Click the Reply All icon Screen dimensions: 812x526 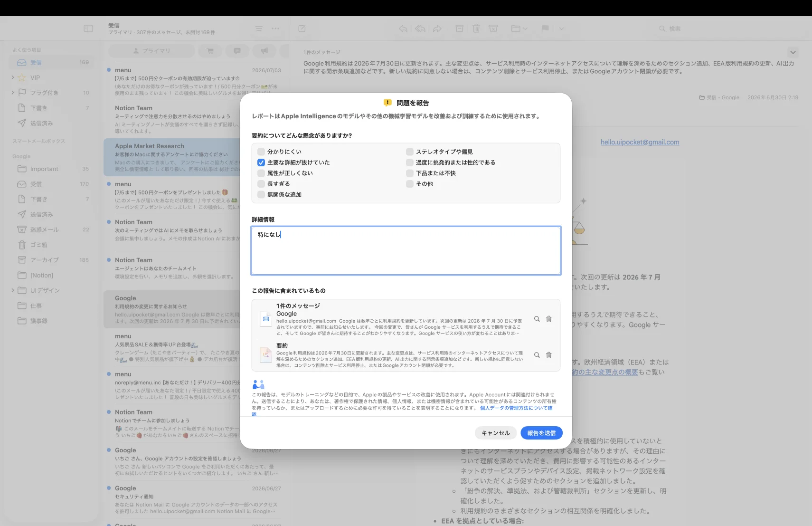420,29
